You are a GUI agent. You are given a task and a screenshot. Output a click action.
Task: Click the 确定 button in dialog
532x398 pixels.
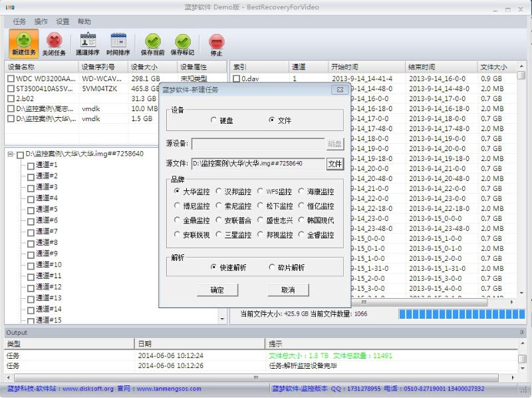pos(217,290)
